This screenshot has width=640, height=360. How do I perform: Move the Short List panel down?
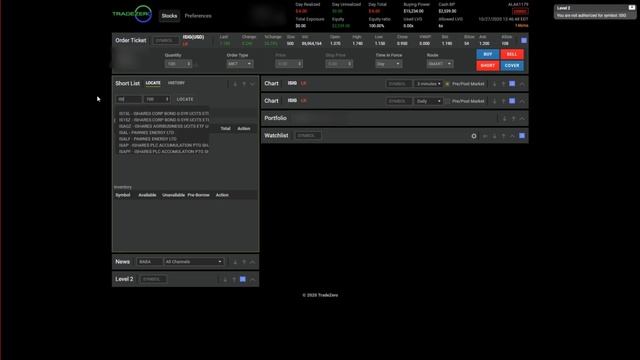point(235,84)
